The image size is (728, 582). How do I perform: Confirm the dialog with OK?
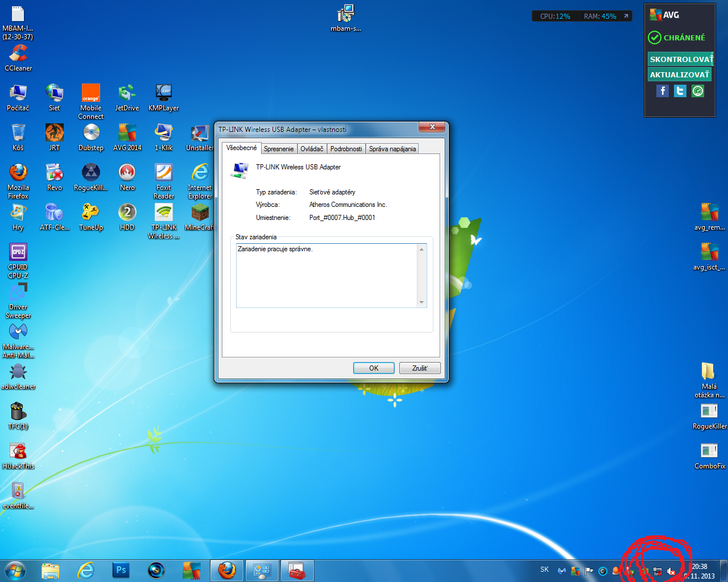374,368
